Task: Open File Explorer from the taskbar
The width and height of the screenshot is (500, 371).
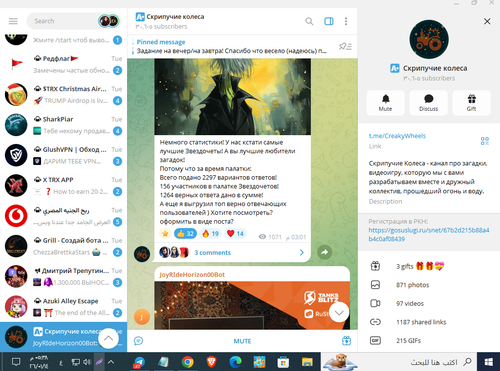Action: (307, 362)
